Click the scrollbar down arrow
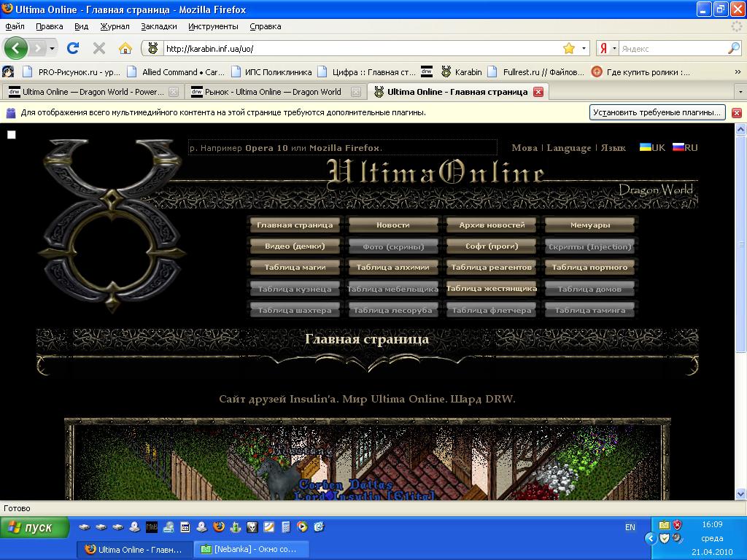The width and height of the screenshot is (747, 560). click(x=741, y=494)
